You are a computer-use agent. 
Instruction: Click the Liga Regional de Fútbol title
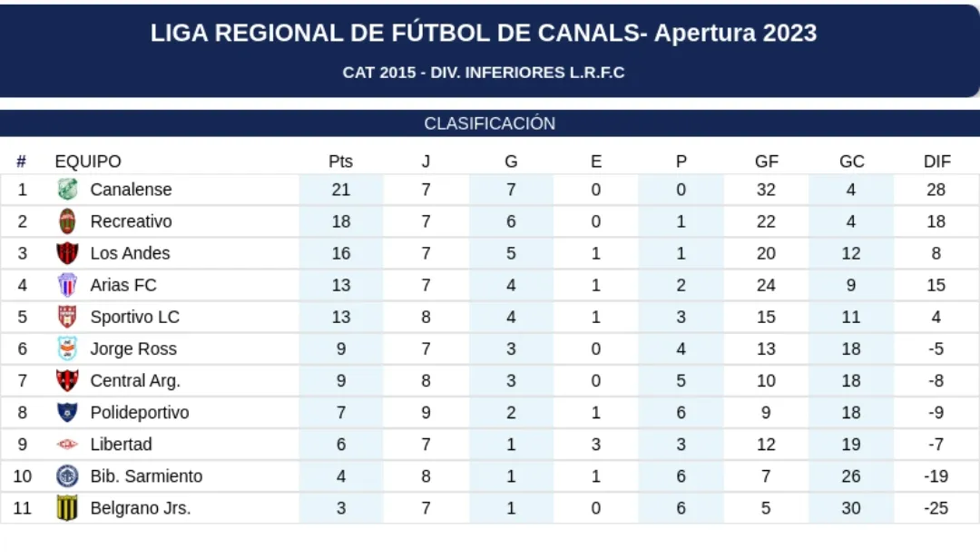pyautogui.click(x=484, y=34)
